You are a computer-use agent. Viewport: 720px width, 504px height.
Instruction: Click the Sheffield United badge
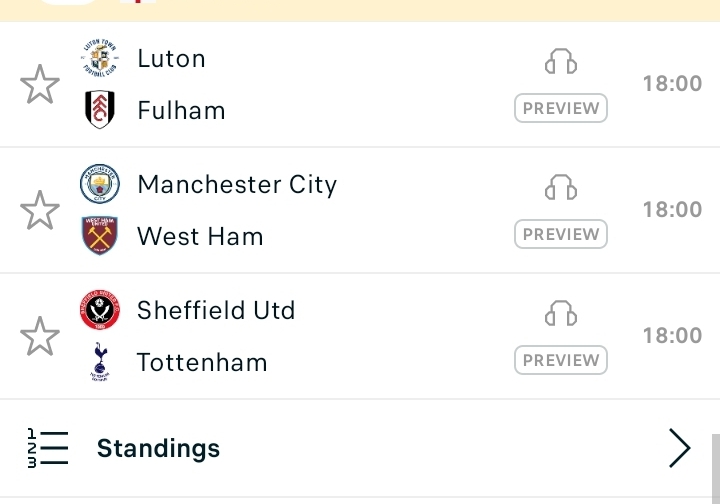tap(100, 310)
